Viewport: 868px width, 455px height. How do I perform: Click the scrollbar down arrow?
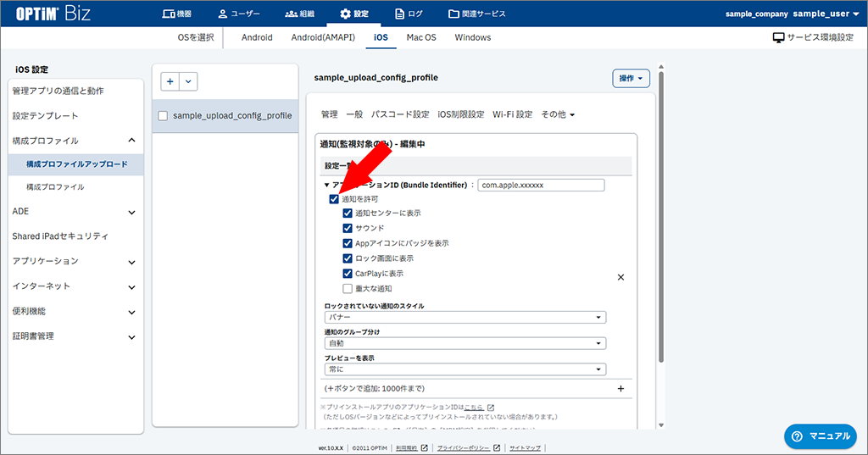pyautogui.click(x=661, y=425)
